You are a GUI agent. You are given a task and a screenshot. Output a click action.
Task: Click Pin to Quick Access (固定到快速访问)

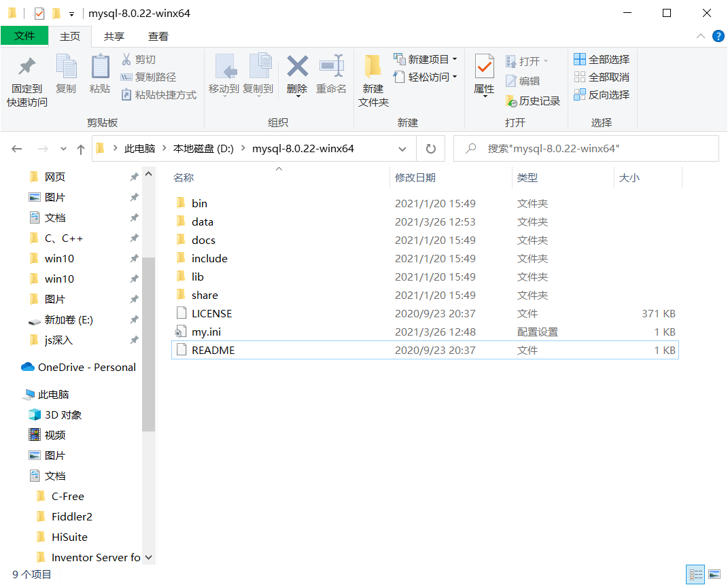tap(27, 82)
